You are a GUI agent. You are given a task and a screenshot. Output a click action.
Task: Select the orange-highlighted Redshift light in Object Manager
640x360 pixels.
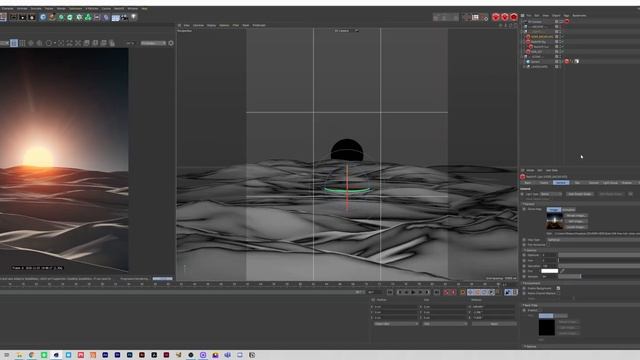[x=542, y=37]
